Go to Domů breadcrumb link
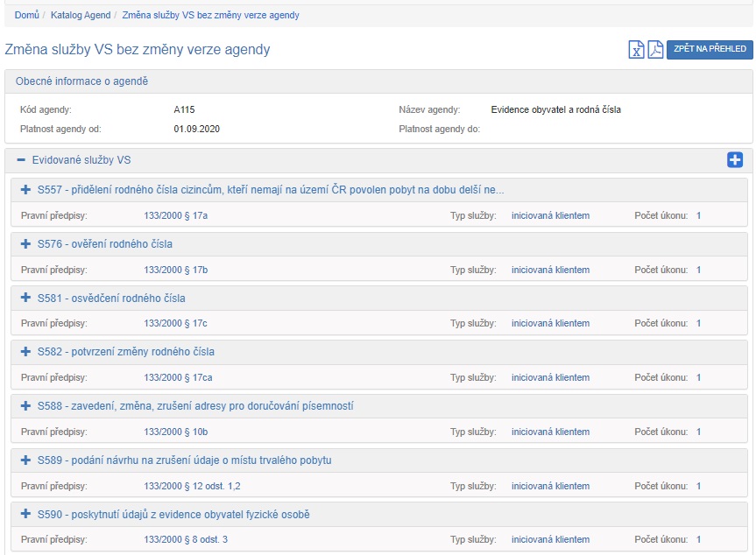The width and height of the screenshot is (756, 555). click(x=26, y=16)
